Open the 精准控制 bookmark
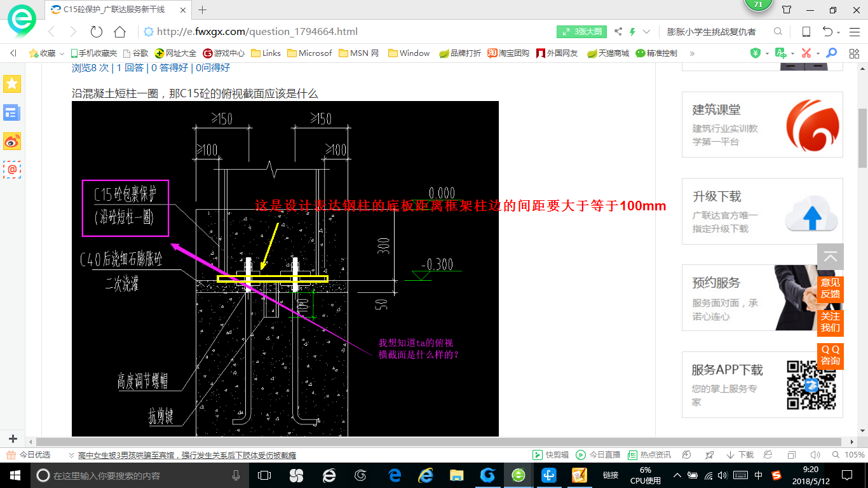The image size is (868, 488). [656, 53]
